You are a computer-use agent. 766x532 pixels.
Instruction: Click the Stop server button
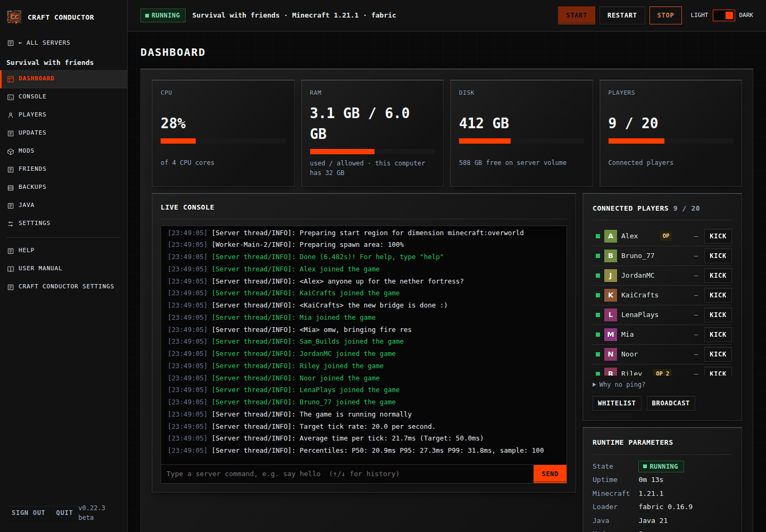pos(665,15)
